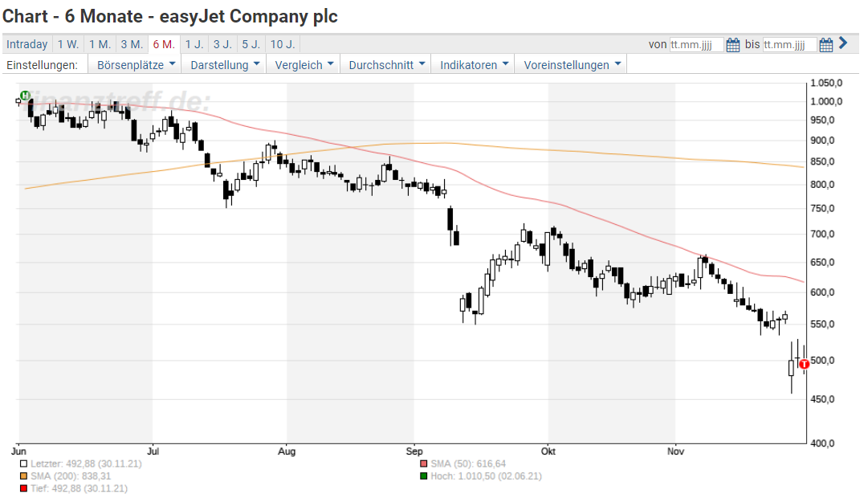Open the 'bis' date calendar picker

(x=825, y=45)
